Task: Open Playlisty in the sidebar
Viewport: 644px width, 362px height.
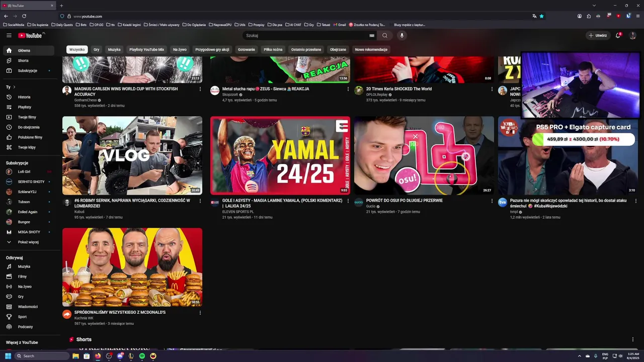Action: point(28,107)
